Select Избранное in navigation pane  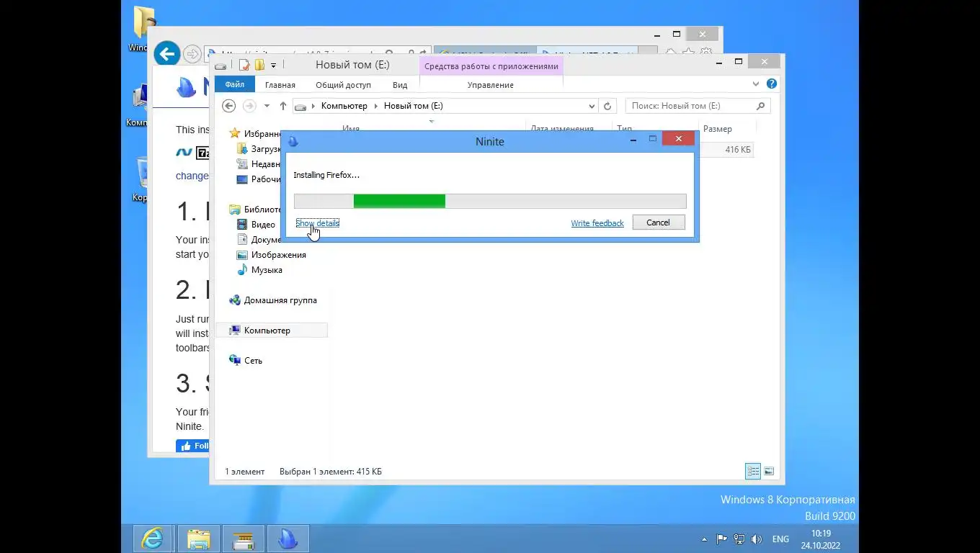pyautogui.click(x=255, y=134)
